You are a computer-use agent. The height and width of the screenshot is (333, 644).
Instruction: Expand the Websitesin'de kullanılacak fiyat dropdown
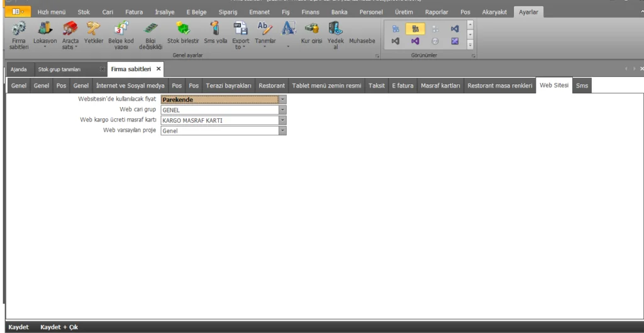pyautogui.click(x=282, y=99)
